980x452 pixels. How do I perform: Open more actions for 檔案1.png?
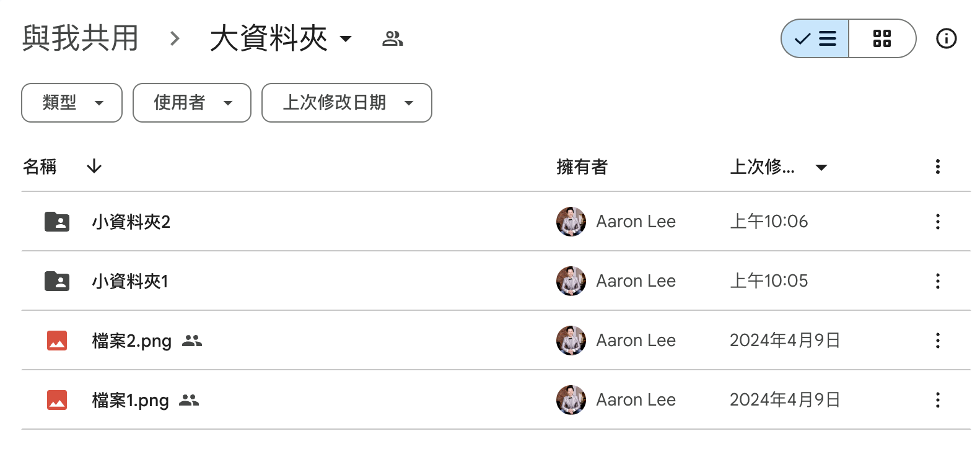937,400
